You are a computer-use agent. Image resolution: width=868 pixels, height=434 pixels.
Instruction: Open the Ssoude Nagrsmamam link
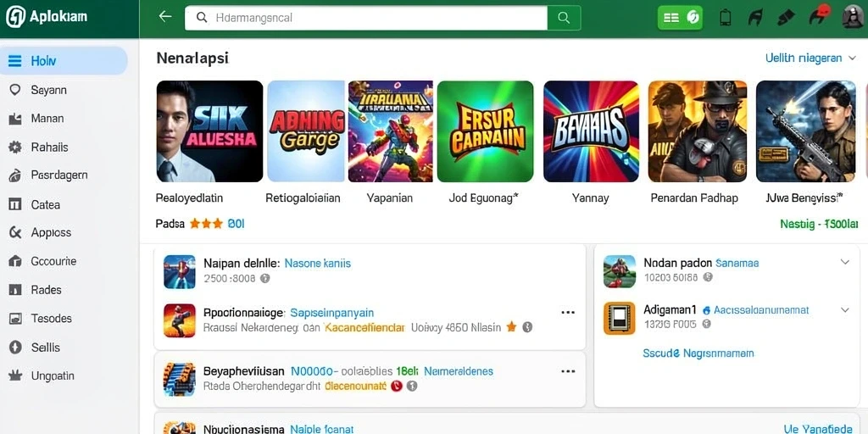(x=698, y=353)
